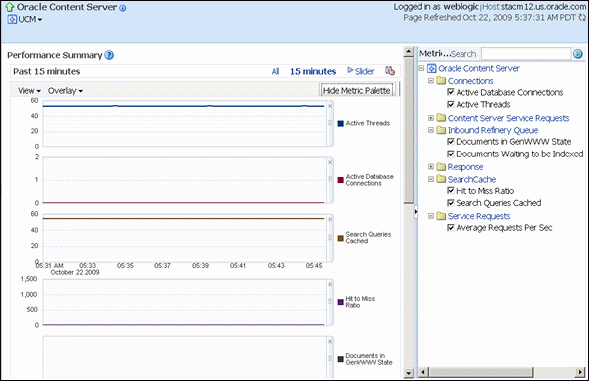Expand Content Server Service Requests folder

[x=431, y=118]
